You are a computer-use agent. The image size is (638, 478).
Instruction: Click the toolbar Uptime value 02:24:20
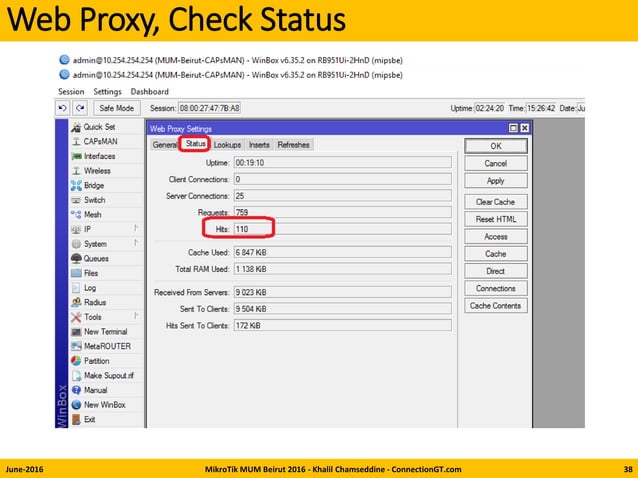click(490, 108)
